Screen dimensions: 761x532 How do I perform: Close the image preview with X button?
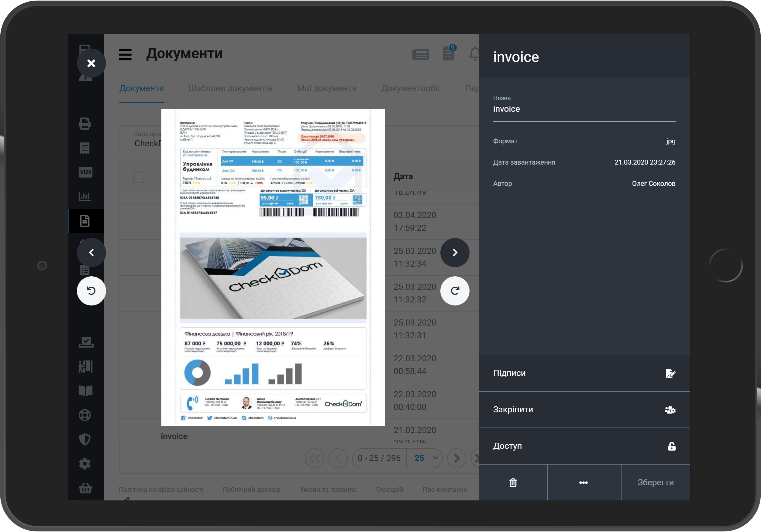click(91, 63)
